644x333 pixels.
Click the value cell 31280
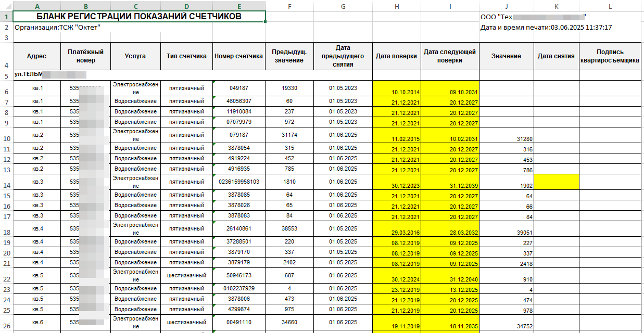click(507, 135)
